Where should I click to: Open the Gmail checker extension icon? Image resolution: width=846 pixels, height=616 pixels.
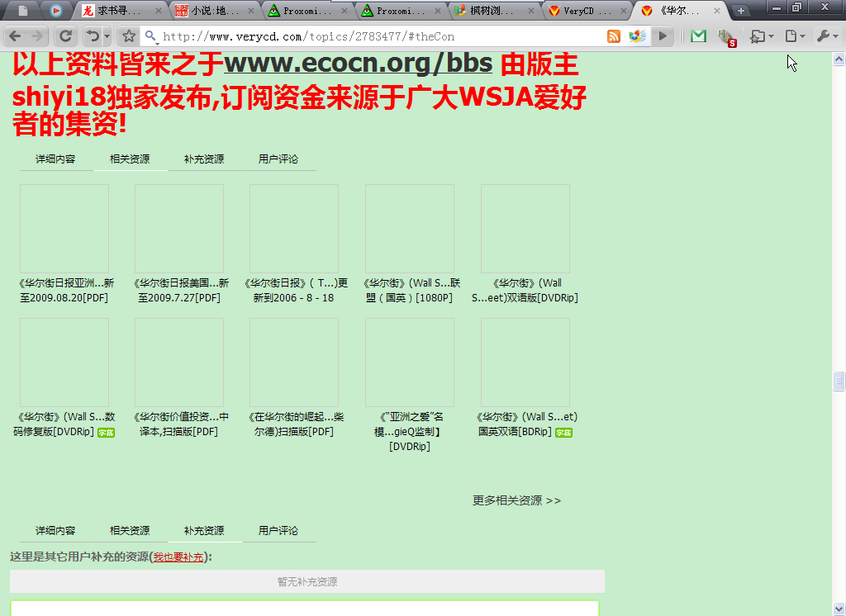(x=698, y=36)
